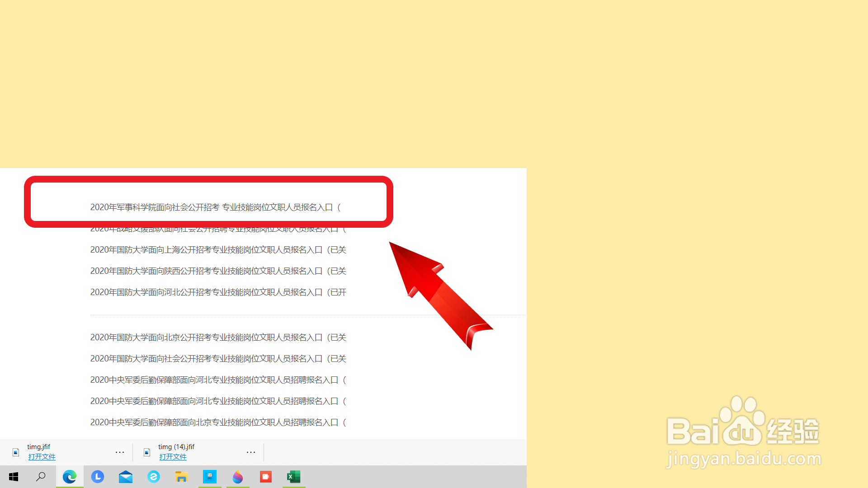Image resolution: width=868 pixels, height=488 pixels.
Task: Click the timg.jfif file icon in downloads bar
Action: pyautogui.click(x=16, y=452)
